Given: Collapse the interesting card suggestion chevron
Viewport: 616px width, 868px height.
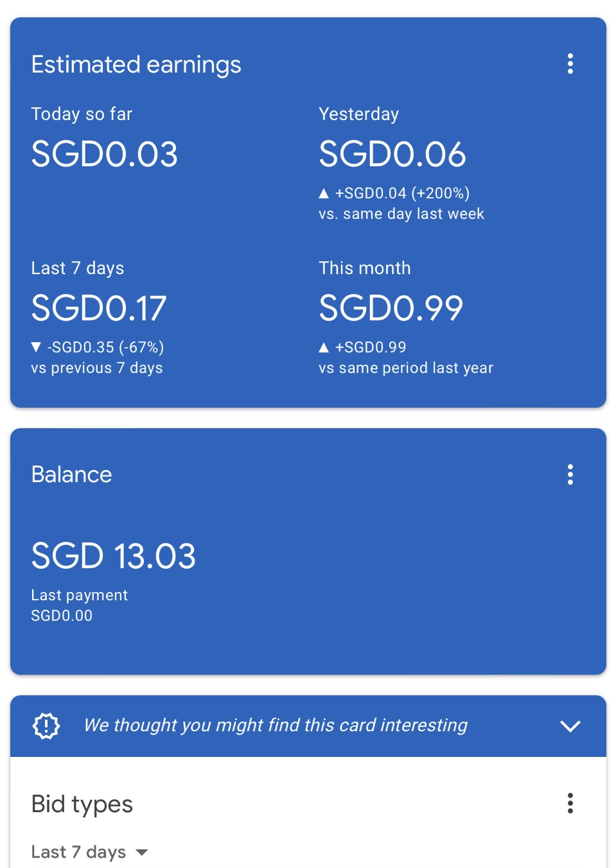Looking at the screenshot, I should 570,726.
